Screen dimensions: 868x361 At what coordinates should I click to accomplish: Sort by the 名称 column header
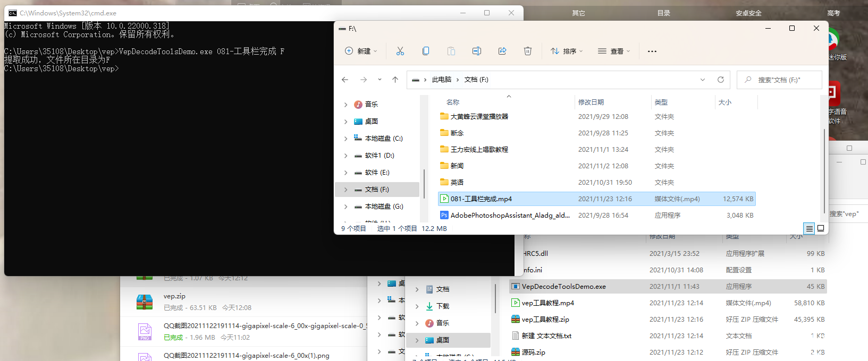coord(453,102)
